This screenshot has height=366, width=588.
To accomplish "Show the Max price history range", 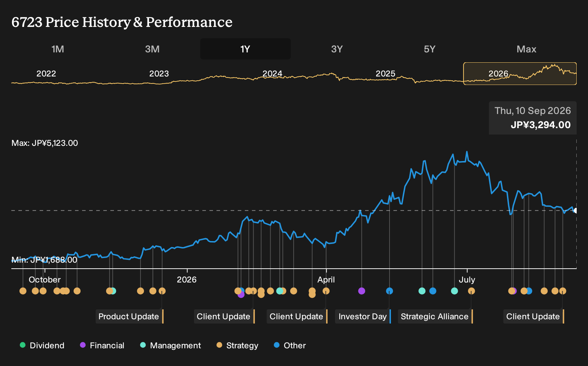I will click(526, 49).
